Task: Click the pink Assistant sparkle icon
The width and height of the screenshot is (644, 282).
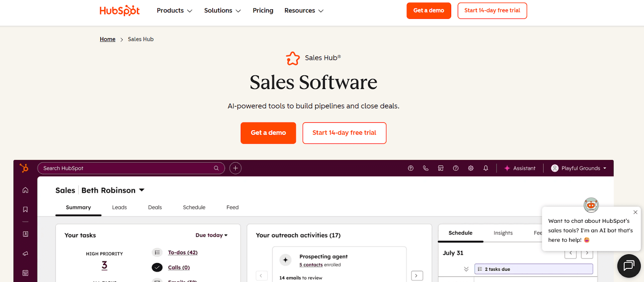Action: 507,168
